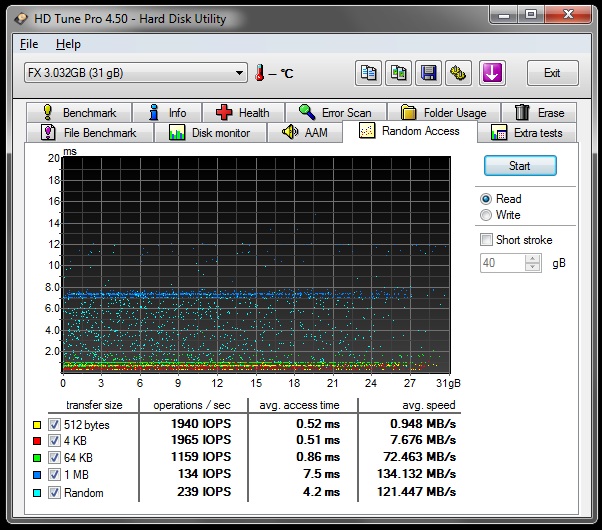
Task: Click the copy text to clipboard icon
Action: pyautogui.click(x=369, y=73)
